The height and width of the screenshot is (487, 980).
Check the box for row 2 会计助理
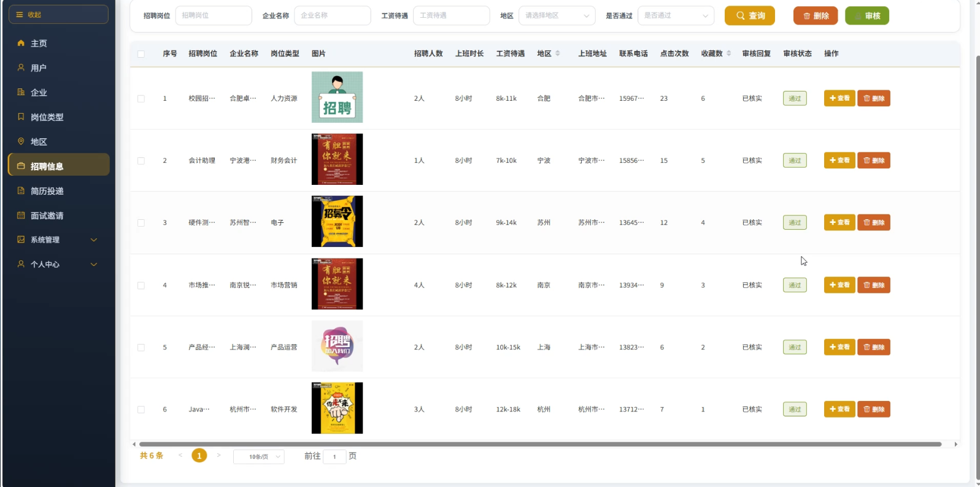pos(141,161)
